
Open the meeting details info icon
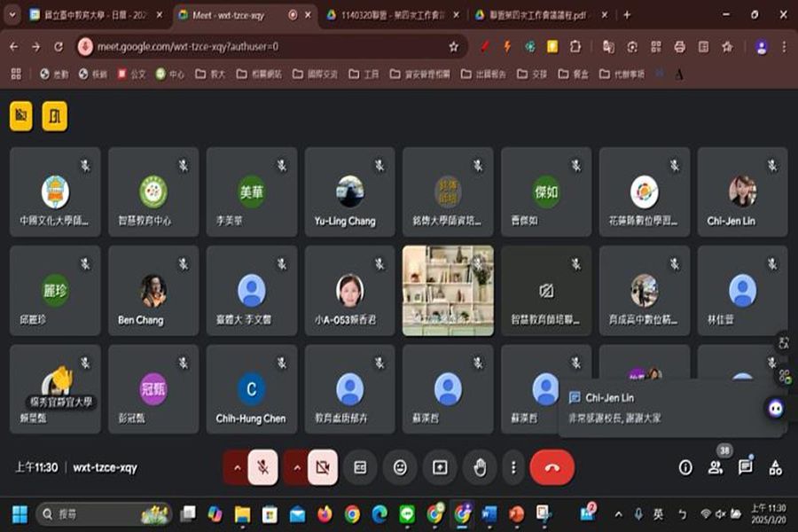(x=685, y=467)
